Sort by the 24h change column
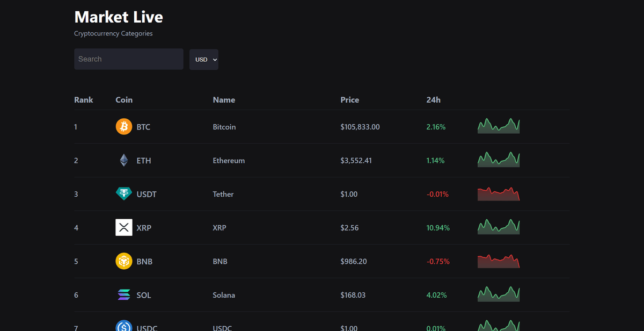The width and height of the screenshot is (644, 331). [x=433, y=99]
